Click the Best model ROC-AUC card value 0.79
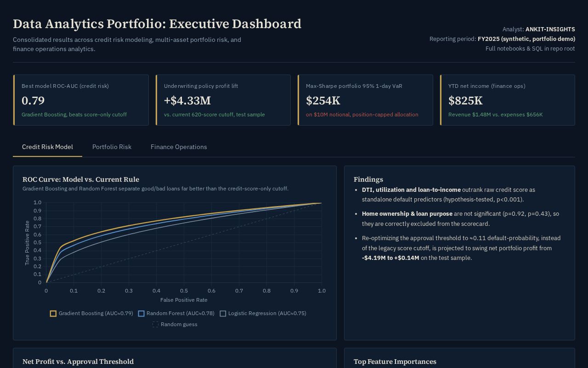 tap(33, 100)
